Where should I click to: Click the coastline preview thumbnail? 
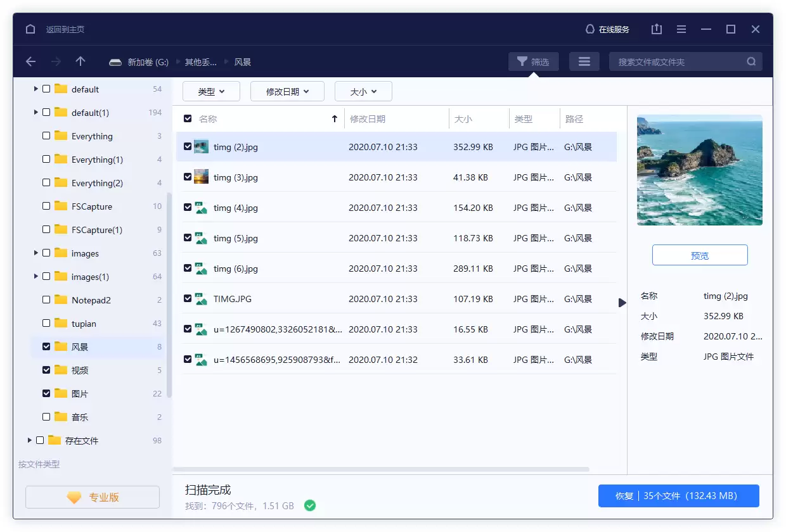click(x=699, y=170)
